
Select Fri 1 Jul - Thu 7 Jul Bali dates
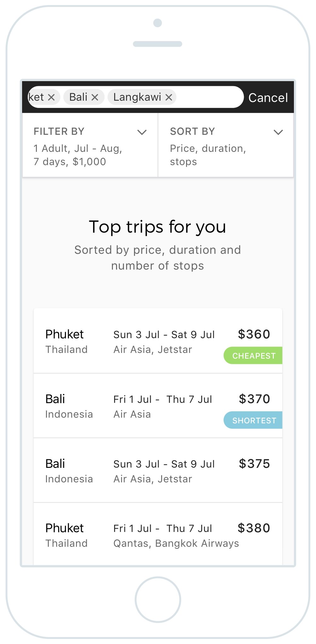(163, 399)
